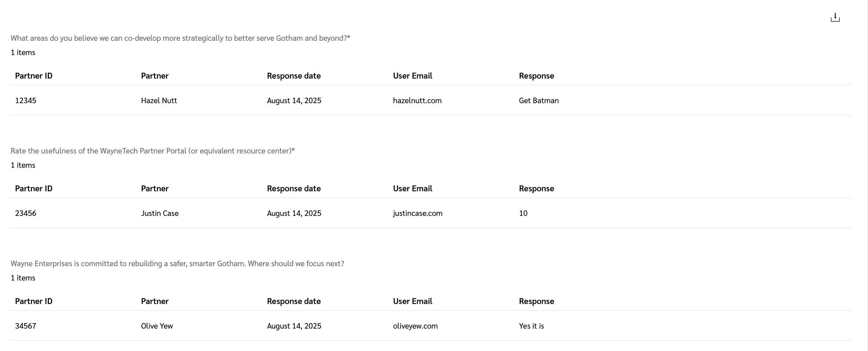Click the Get Batman response

(538, 101)
